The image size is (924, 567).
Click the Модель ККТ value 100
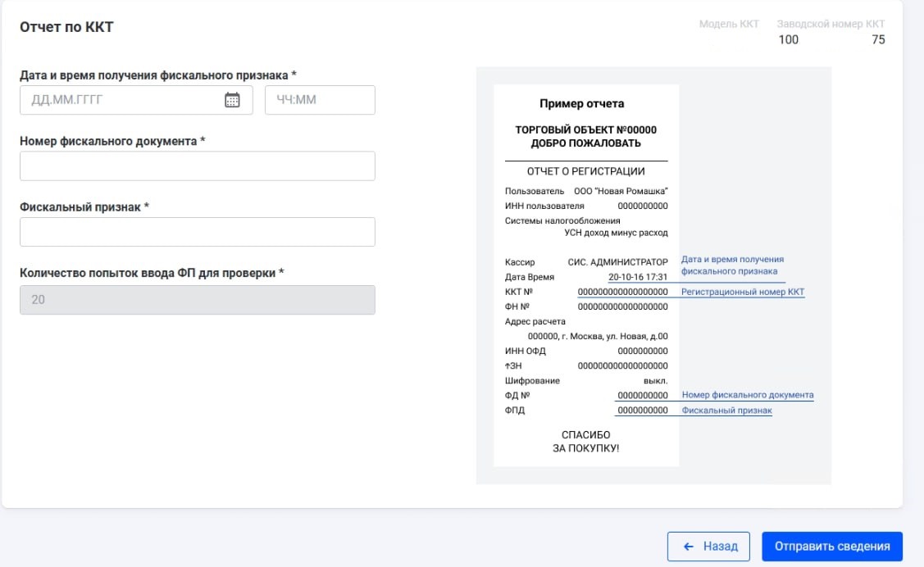pyautogui.click(x=787, y=39)
